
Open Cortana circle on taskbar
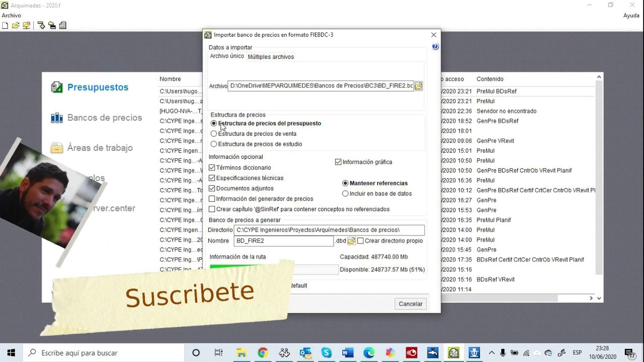coord(196,353)
